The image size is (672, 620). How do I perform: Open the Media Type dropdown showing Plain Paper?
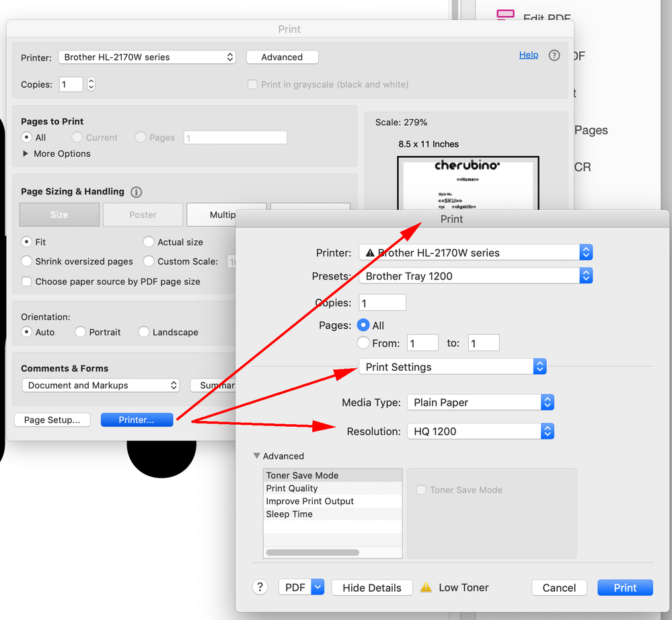click(x=480, y=402)
